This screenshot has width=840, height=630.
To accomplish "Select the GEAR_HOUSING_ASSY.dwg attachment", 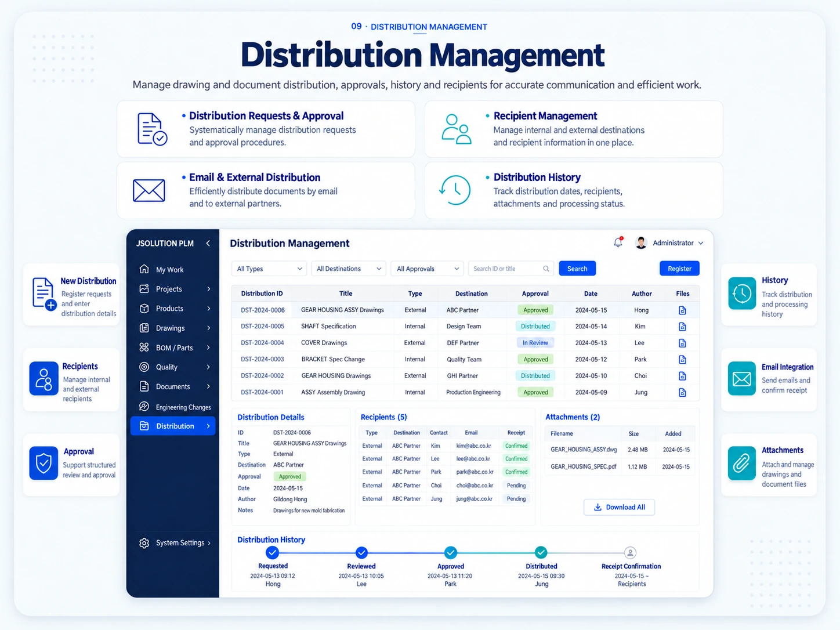I will [x=584, y=450].
